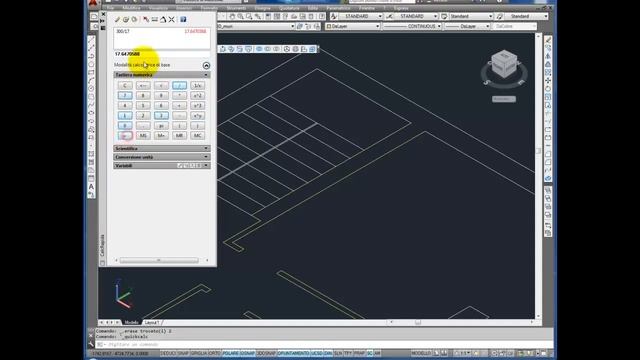Screen dimensions: 640x360
Task: Open the Disegna menu
Action: tap(262, 8)
